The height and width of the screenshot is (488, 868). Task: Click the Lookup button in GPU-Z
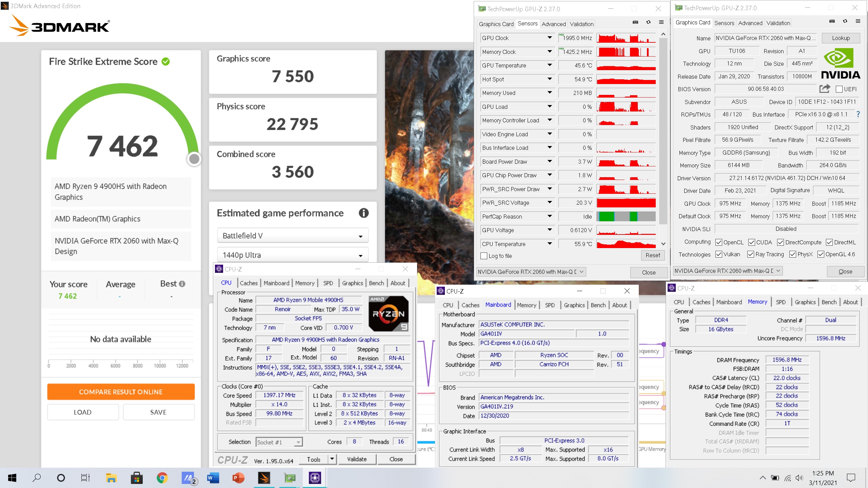tap(841, 38)
